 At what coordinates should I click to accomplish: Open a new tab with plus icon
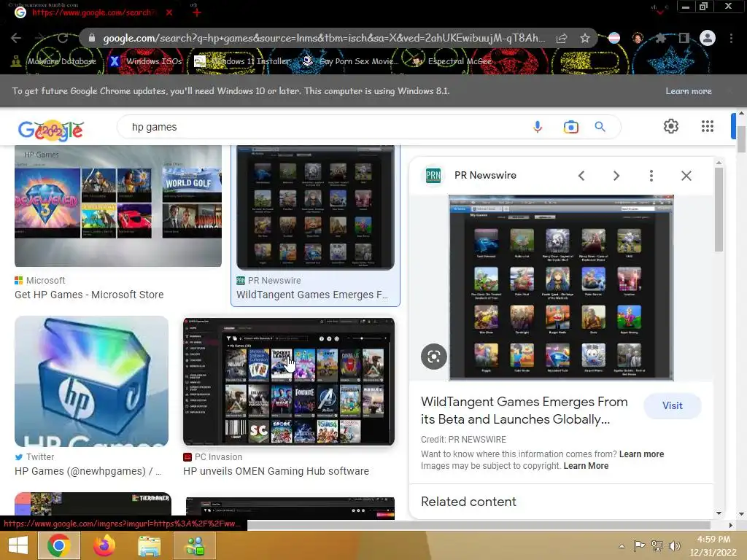(197, 12)
